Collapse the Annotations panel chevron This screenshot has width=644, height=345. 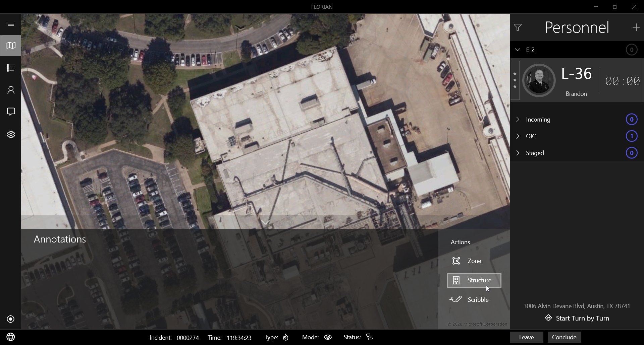[x=265, y=222]
